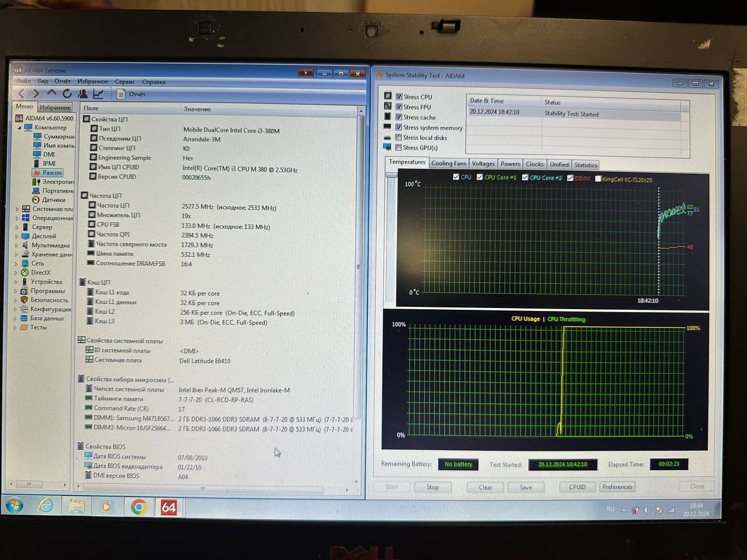
Task: Refresh the AIDA64 page
Action: [x=67, y=93]
